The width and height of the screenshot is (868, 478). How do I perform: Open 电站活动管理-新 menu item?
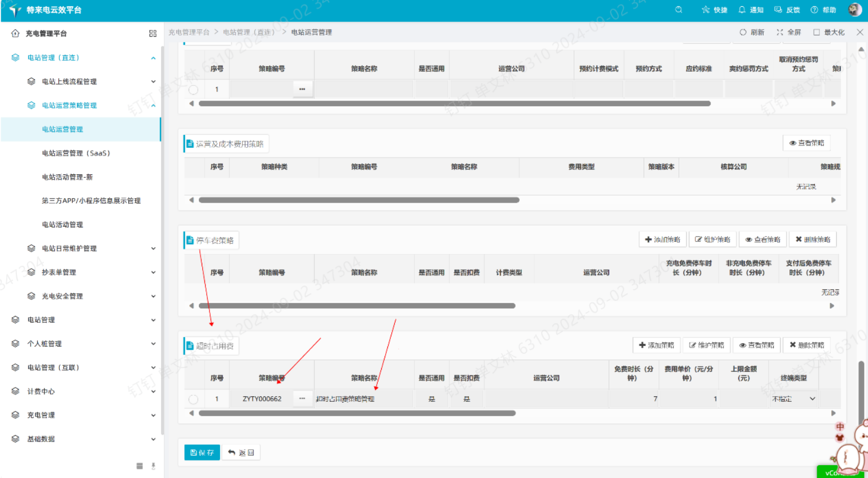[67, 177]
